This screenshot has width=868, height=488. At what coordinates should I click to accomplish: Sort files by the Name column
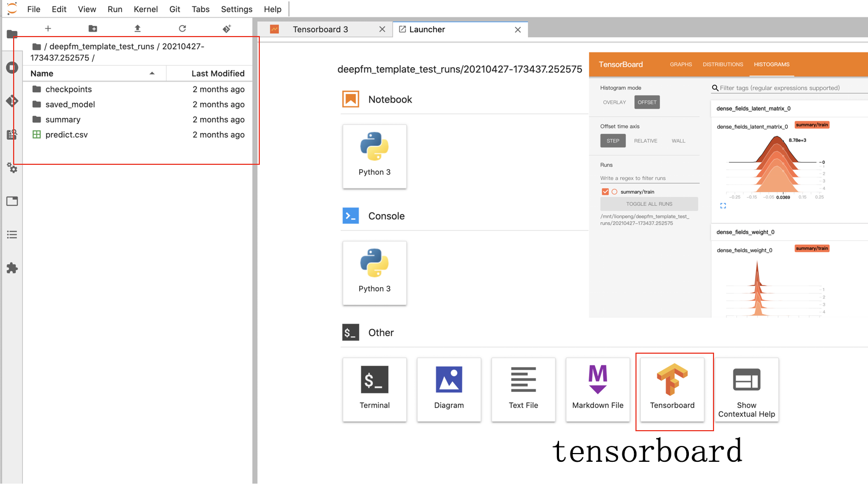[x=95, y=73]
